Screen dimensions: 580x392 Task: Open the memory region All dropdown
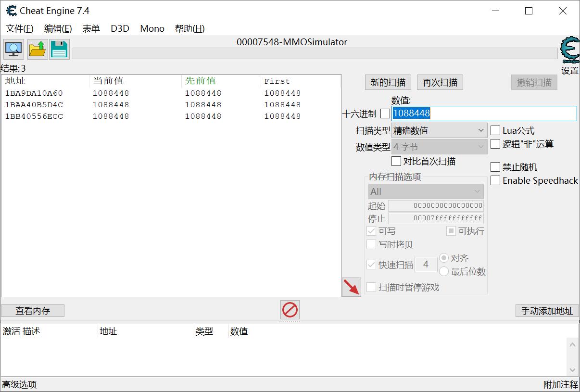[426, 191]
